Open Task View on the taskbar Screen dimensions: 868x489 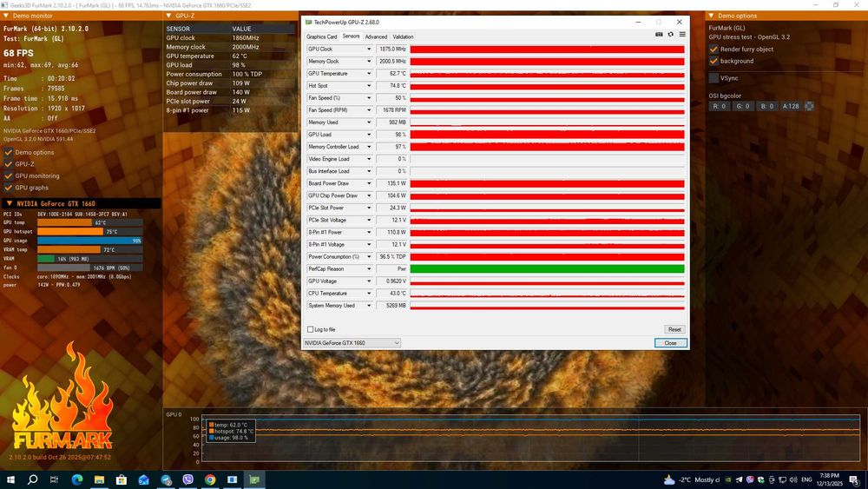click(x=54, y=479)
